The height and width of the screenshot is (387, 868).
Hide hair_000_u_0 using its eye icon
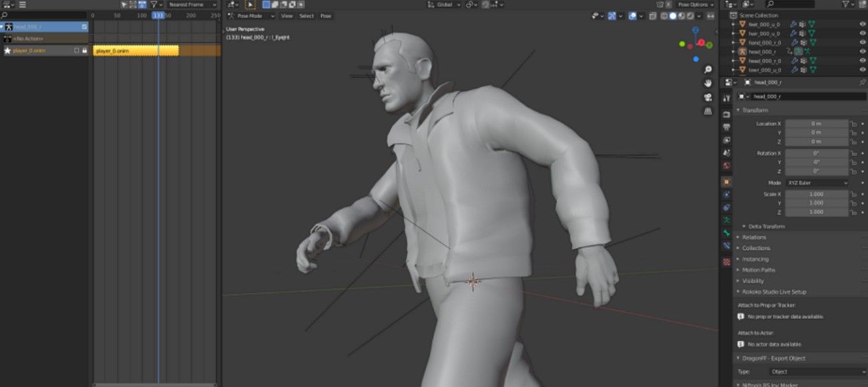pyautogui.click(x=861, y=33)
